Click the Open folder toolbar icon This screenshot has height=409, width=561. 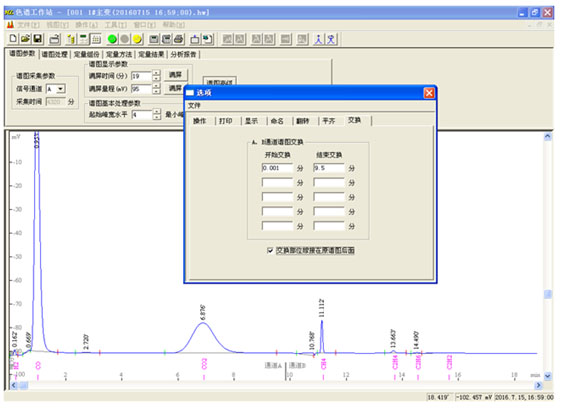25,39
